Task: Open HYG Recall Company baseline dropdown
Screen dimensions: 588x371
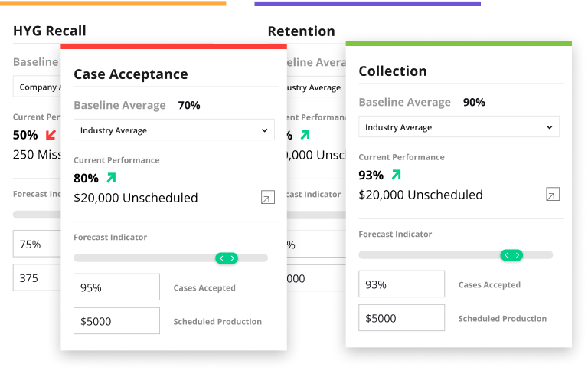Action: pos(37,87)
